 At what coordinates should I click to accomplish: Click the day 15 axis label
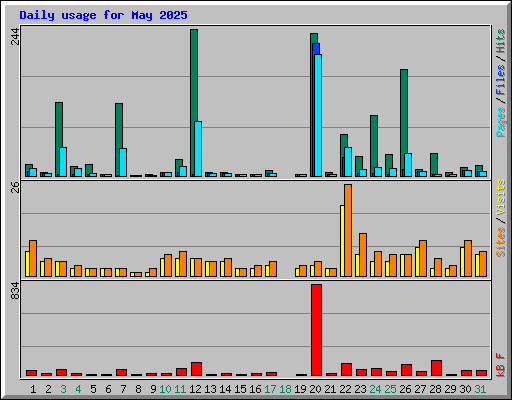coord(240,389)
